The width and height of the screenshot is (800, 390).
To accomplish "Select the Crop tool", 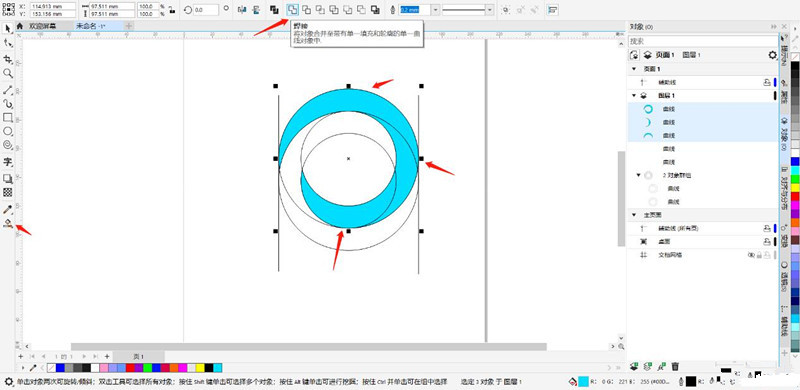I will coord(8,59).
